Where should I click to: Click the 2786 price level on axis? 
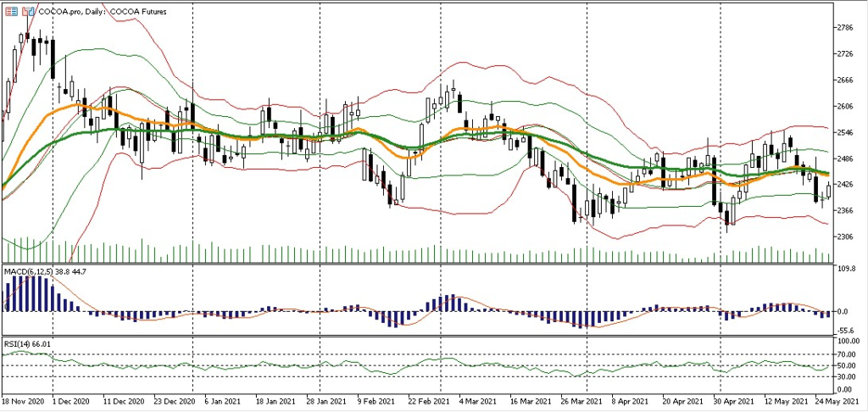845,28
